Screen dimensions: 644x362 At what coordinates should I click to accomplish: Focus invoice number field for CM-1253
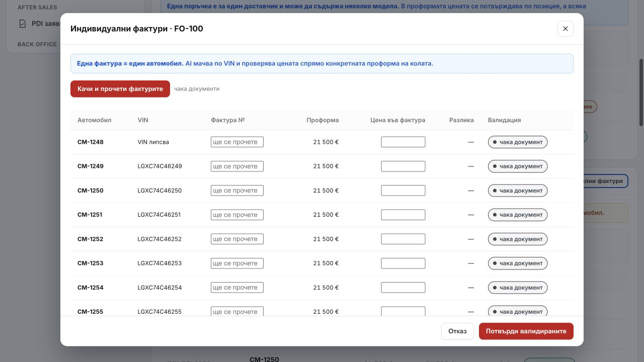237,263
